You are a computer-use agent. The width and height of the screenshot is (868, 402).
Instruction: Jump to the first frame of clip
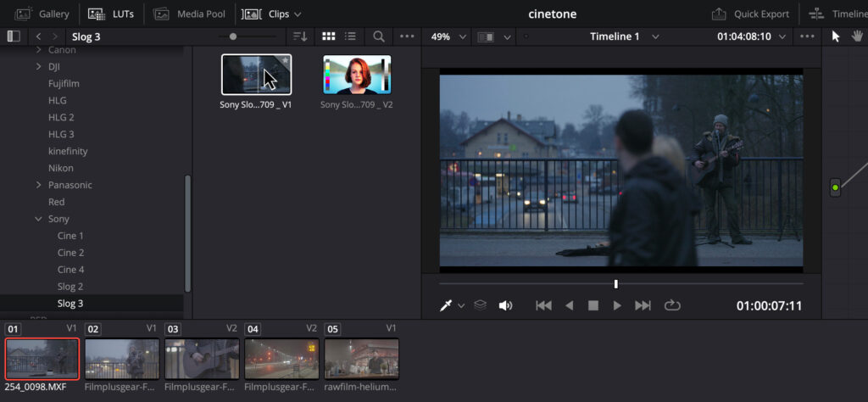pyautogui.click(x=544, y=305)
